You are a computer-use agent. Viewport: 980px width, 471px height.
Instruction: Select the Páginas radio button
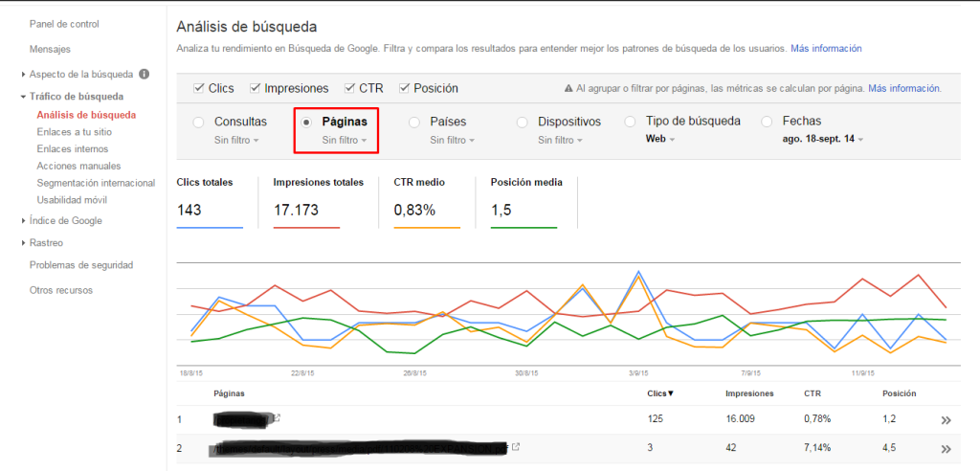pyautogui.click(x=306, y=123)
